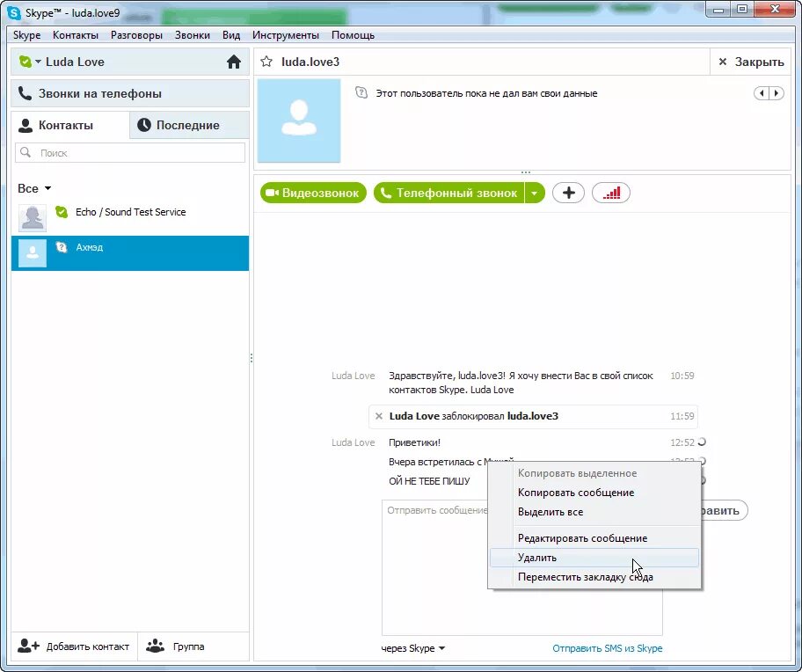Click the ОЙ НЕ ТЕБЕ ПИШУ message

[429, 481]
